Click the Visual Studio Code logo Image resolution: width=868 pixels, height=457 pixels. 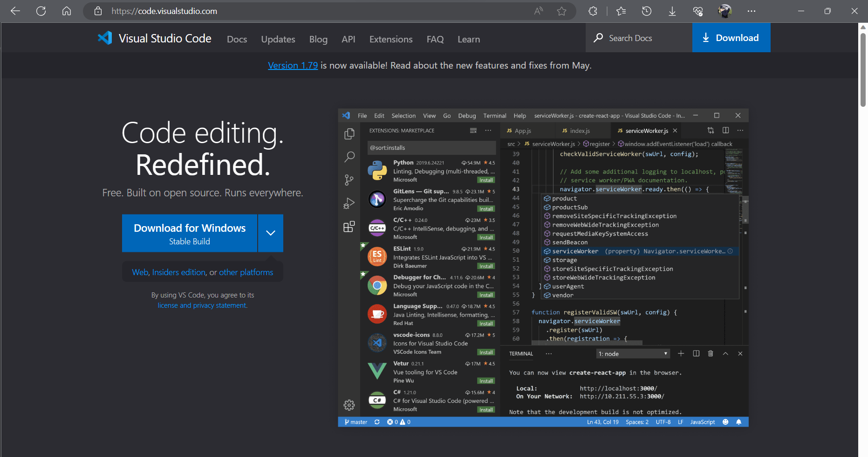[105, 38]
